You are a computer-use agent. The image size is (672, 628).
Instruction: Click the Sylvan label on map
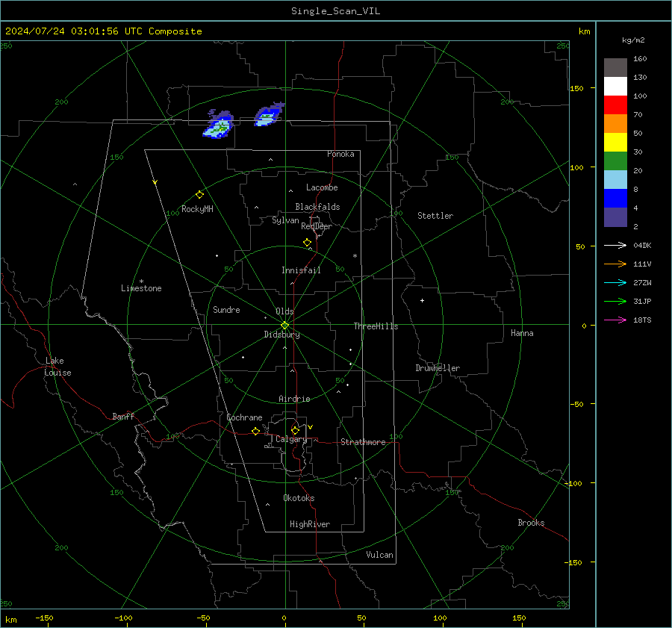coord(285,220)
